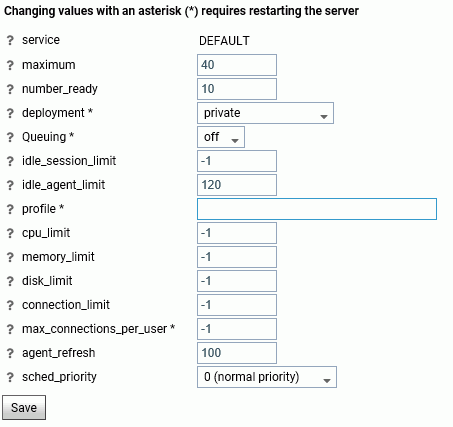This screenshot has height=427, width=453.
Task: Click the help icon for profile
Action: point(10,209)
